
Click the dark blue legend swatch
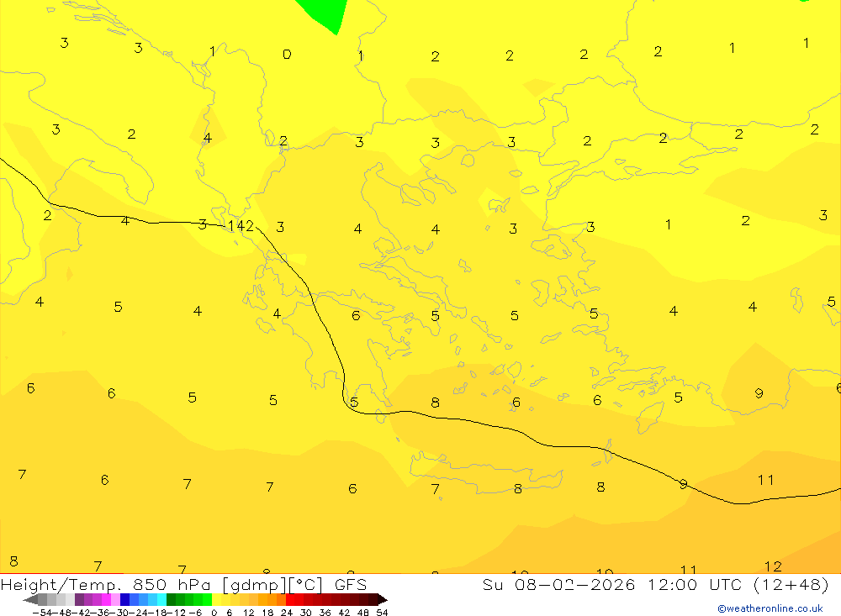click(x=124, y=599)
